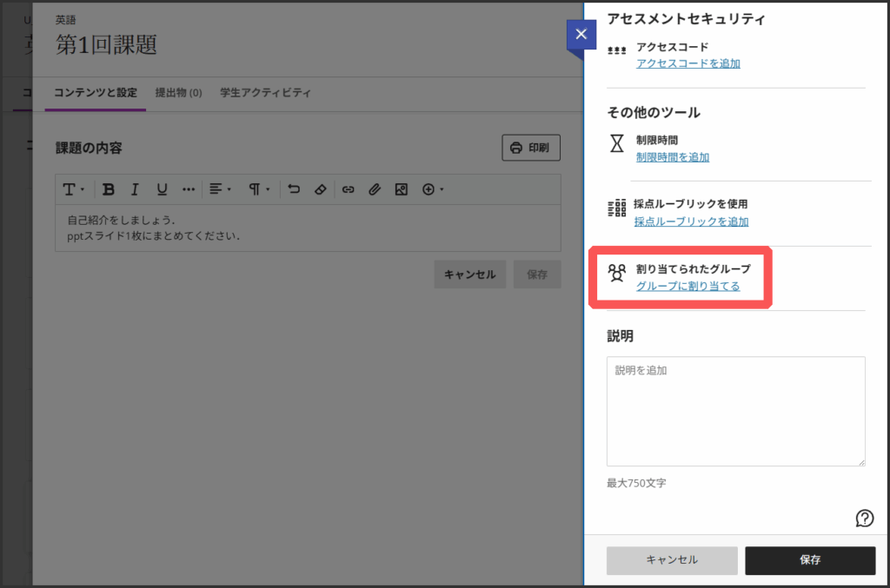Open the 学生アクティビティ tab
The height and width of the screenshot is (588, 890).
point(265,93)
